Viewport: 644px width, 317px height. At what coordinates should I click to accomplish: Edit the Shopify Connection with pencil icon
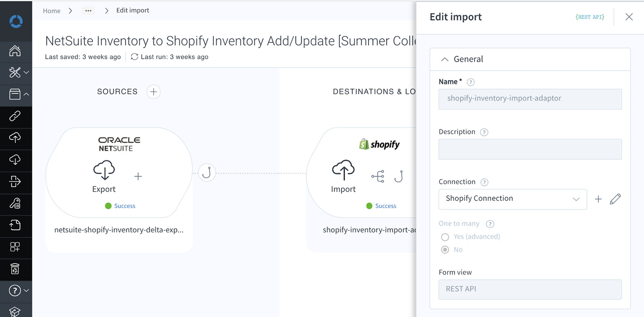(615, 199)
